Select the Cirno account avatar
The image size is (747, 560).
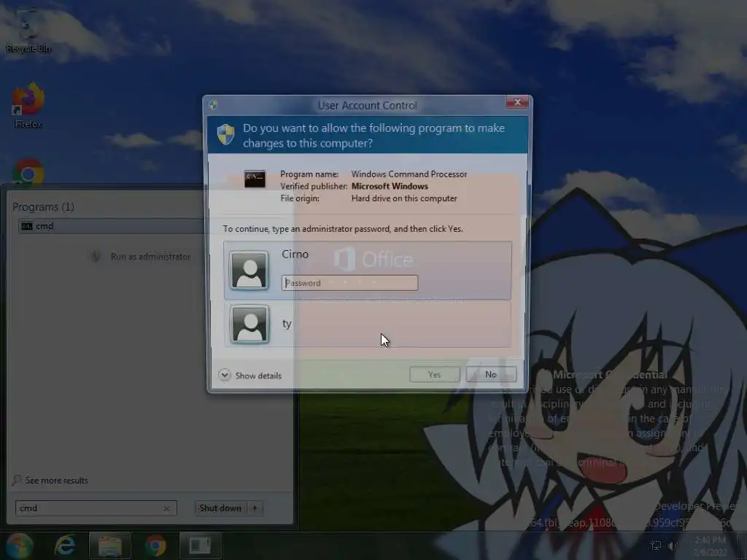point(249,271)
